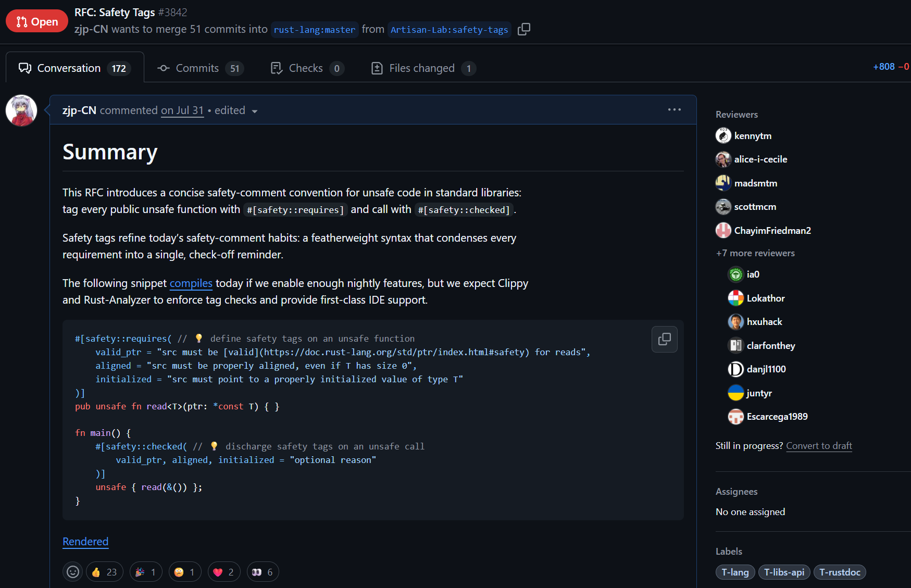911x588 pixels.
Task: Open hxuhack reviewer avatar
Action: click(735, 322)
